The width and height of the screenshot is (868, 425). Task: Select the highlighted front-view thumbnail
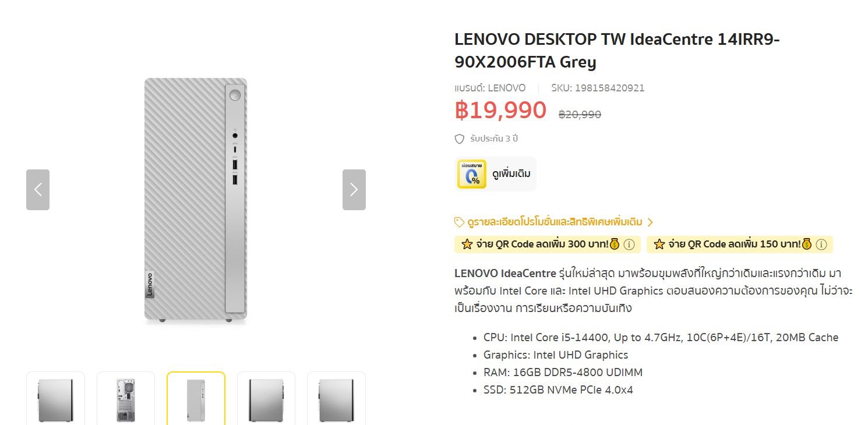point(196,399)
